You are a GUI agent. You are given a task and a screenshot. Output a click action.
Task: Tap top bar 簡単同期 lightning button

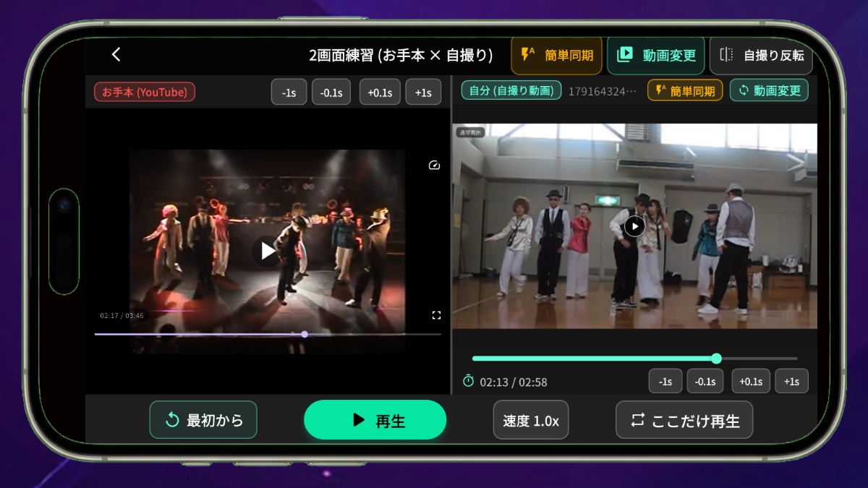(557, 56)
